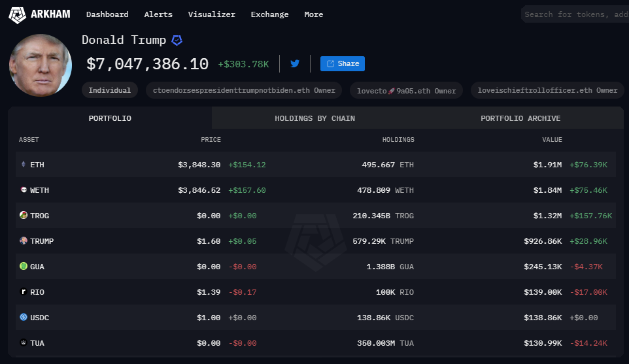Click the ETH token icon
The height and width of the screenshot is (364, 629).
coord(24,165)
